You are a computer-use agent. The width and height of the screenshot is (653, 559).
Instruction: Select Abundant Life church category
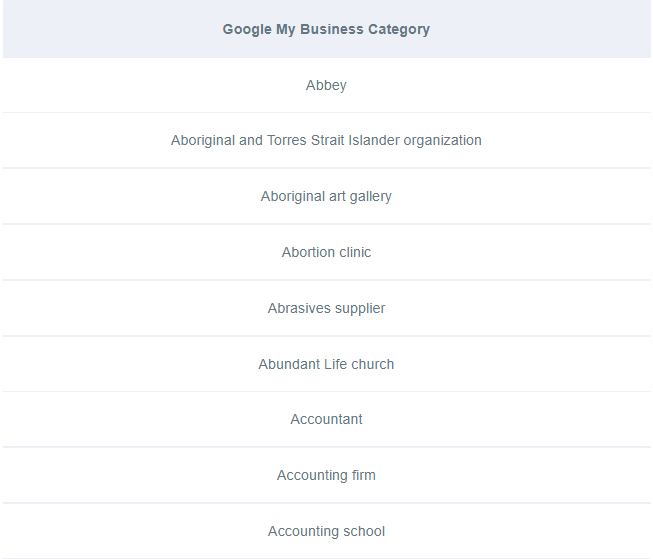[326, 364]
